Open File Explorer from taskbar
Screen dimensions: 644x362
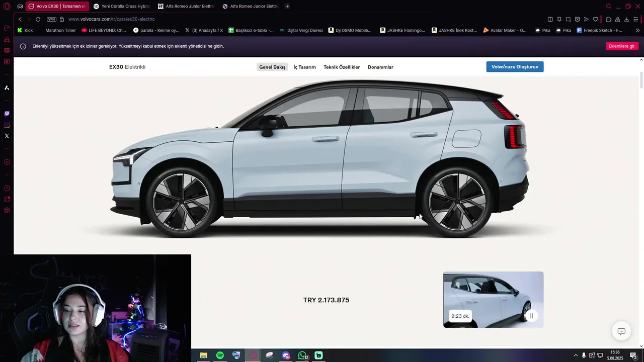[203, 355]
